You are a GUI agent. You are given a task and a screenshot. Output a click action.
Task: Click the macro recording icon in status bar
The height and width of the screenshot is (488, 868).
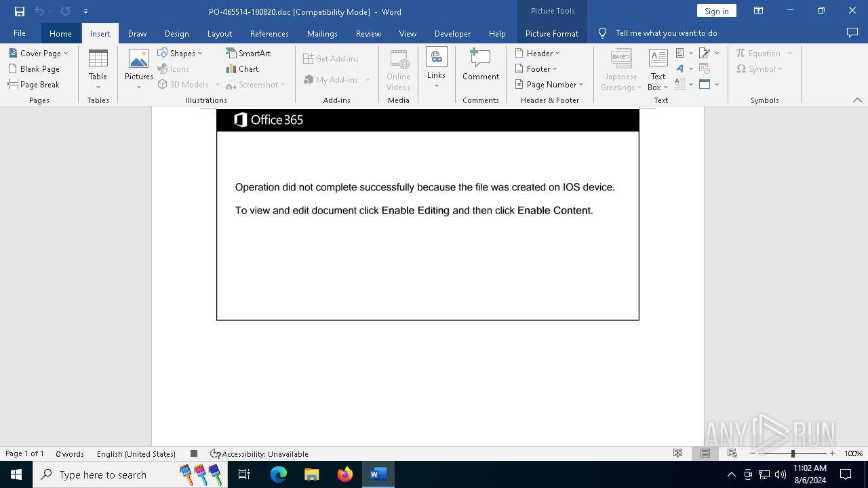pyautogui.click(x=194, y=453)
